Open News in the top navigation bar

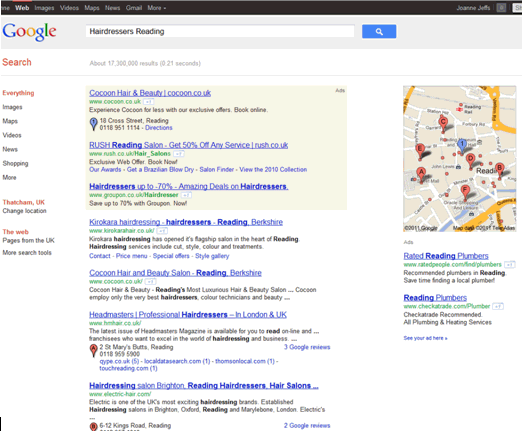click(113, 8)
